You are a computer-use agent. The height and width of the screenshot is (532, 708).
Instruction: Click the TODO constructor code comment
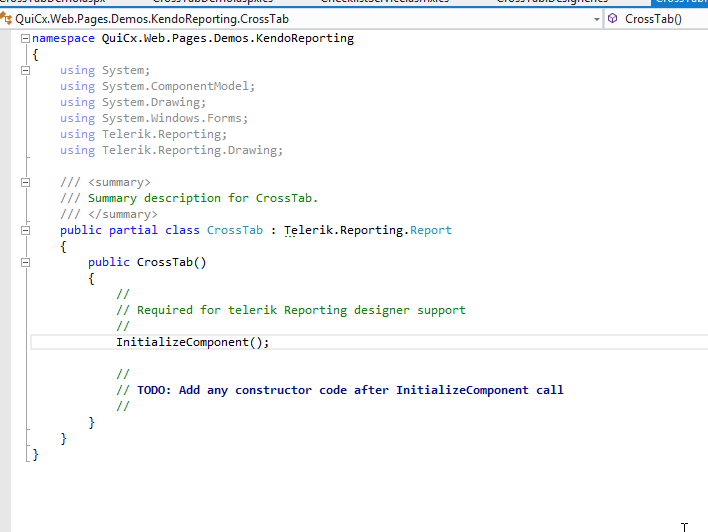[340, 390]
